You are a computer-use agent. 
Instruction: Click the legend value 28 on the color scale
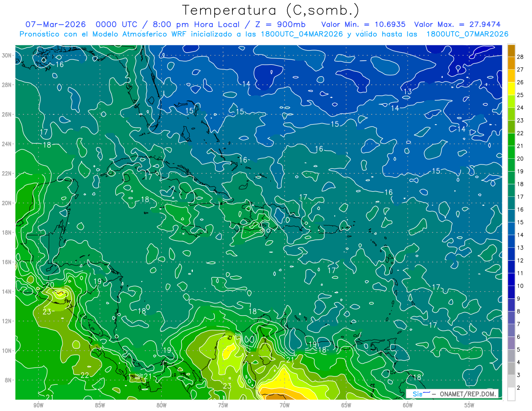tap(520, 56)
